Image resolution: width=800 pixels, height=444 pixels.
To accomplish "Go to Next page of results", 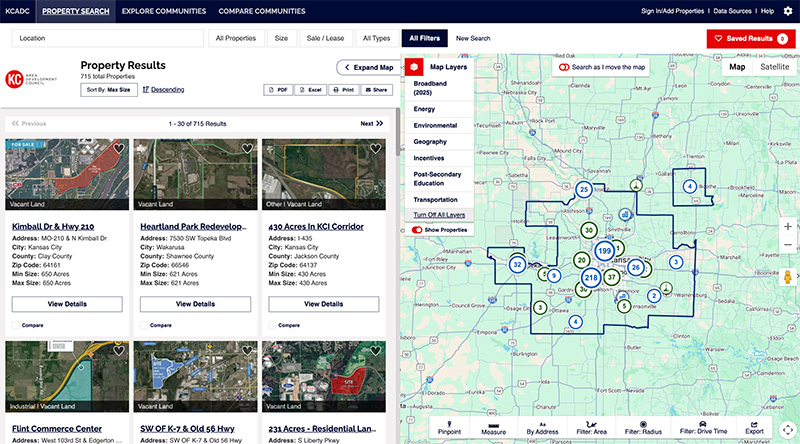I will coord(371,124).
